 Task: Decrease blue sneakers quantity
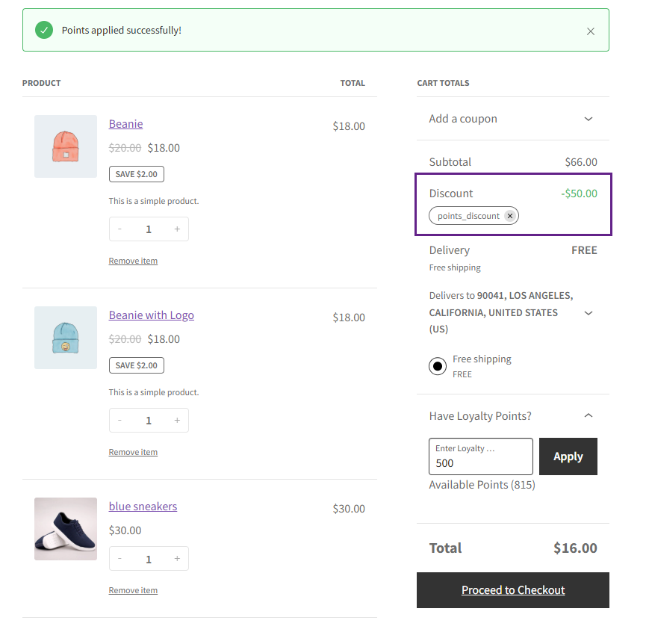point(119,559)
